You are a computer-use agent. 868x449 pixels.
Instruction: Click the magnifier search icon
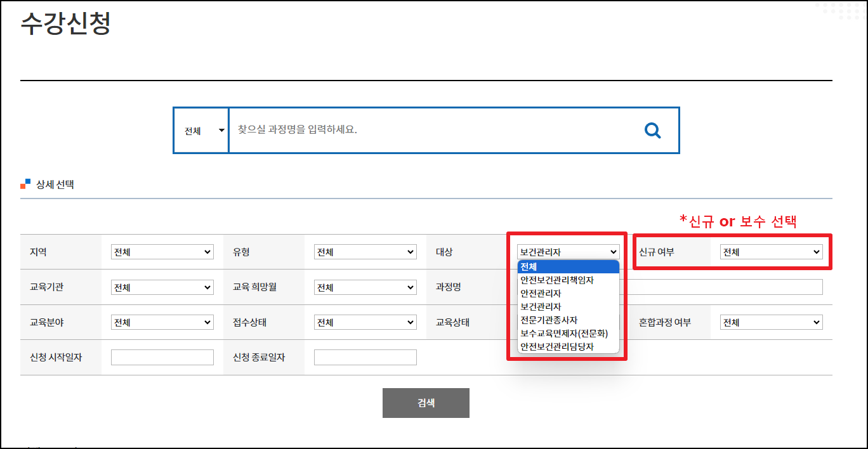[x=652, y=131]
